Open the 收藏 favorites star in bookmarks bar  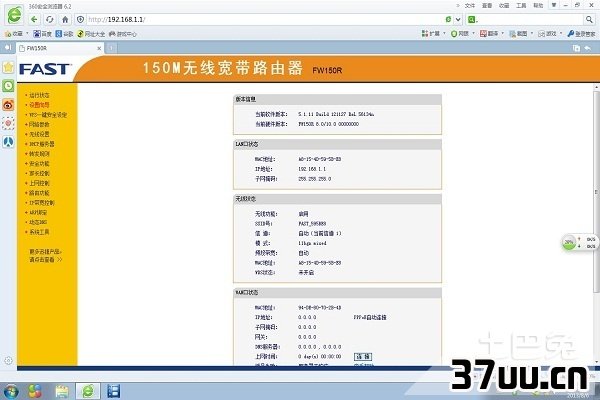click(x=8, y=34)
